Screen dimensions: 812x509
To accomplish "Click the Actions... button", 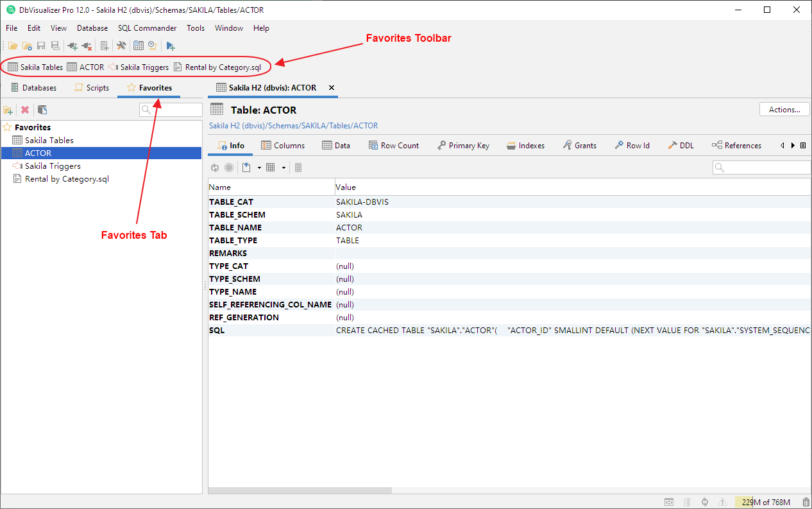I will pos(784,110).
